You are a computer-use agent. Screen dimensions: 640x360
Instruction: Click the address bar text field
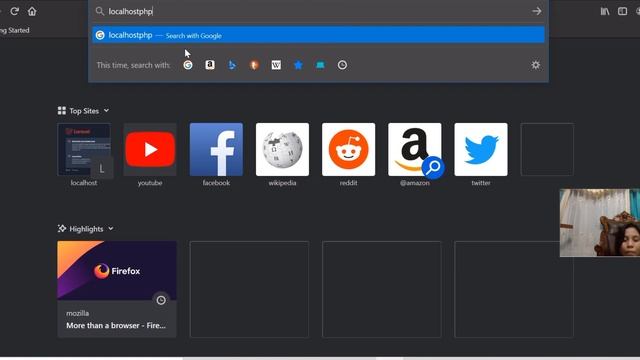318,11
